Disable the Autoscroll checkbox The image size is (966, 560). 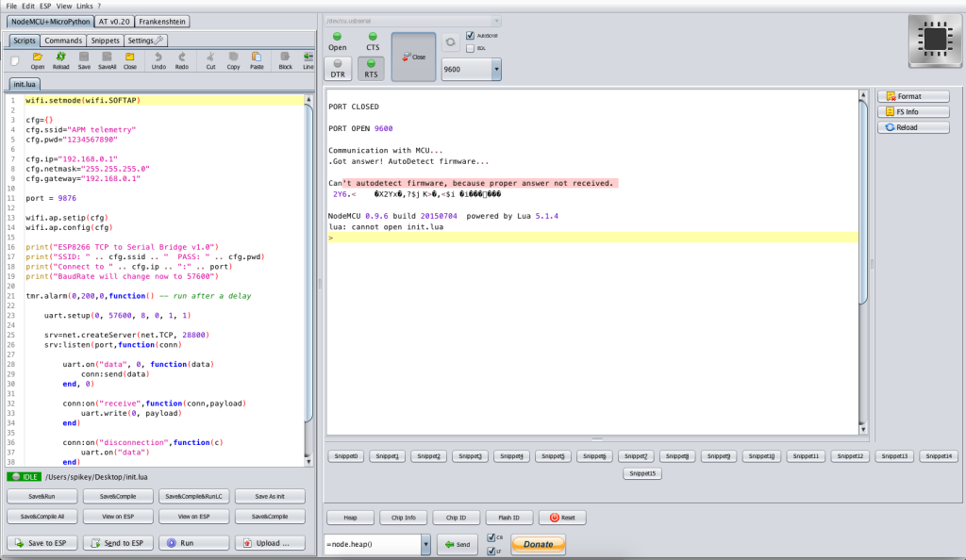click(x=470, y=36)
